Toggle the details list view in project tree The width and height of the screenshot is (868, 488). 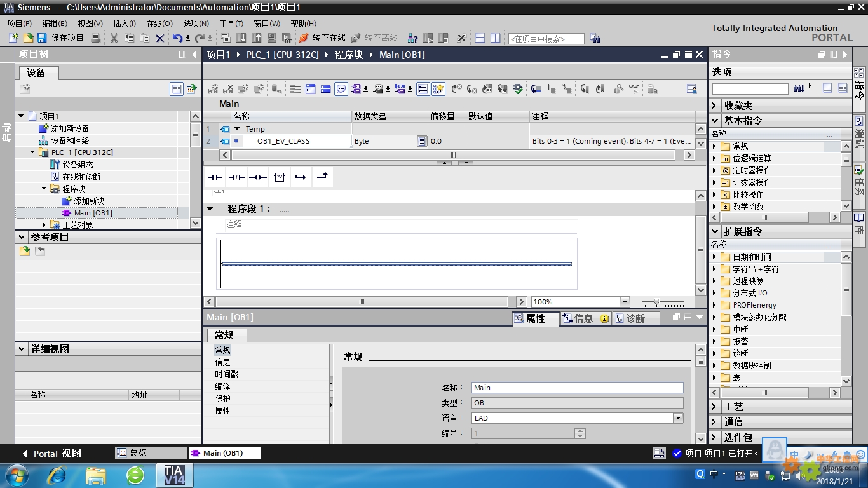click(177, 89)
